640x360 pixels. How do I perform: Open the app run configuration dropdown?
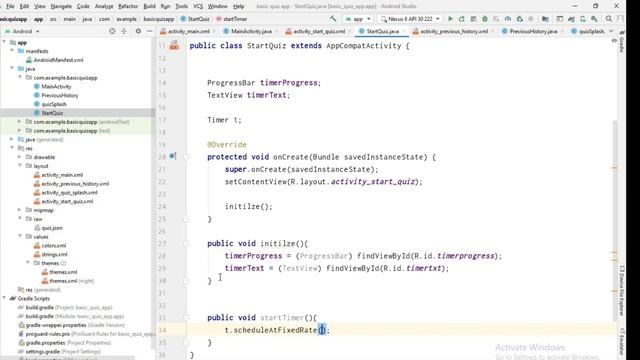(358, 19)
